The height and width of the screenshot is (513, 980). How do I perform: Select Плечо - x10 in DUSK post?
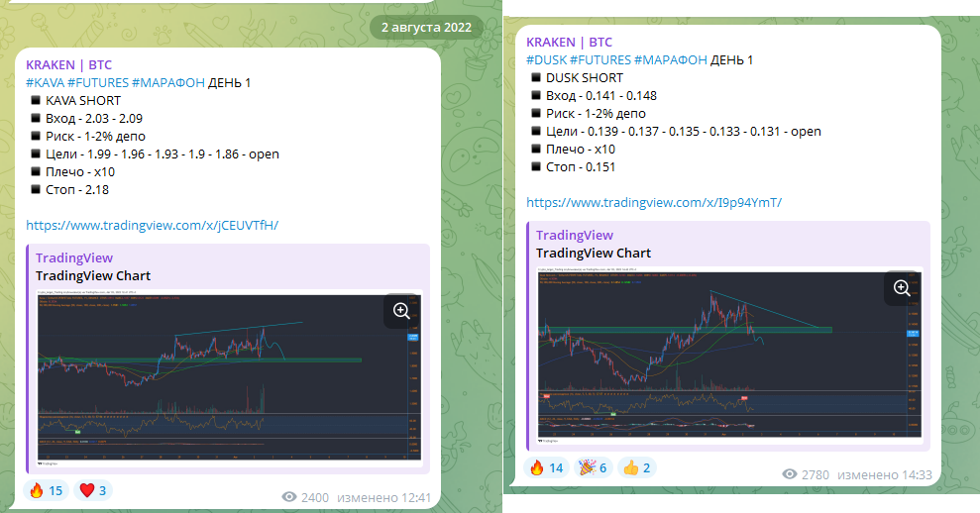click(x=581, y=150)
